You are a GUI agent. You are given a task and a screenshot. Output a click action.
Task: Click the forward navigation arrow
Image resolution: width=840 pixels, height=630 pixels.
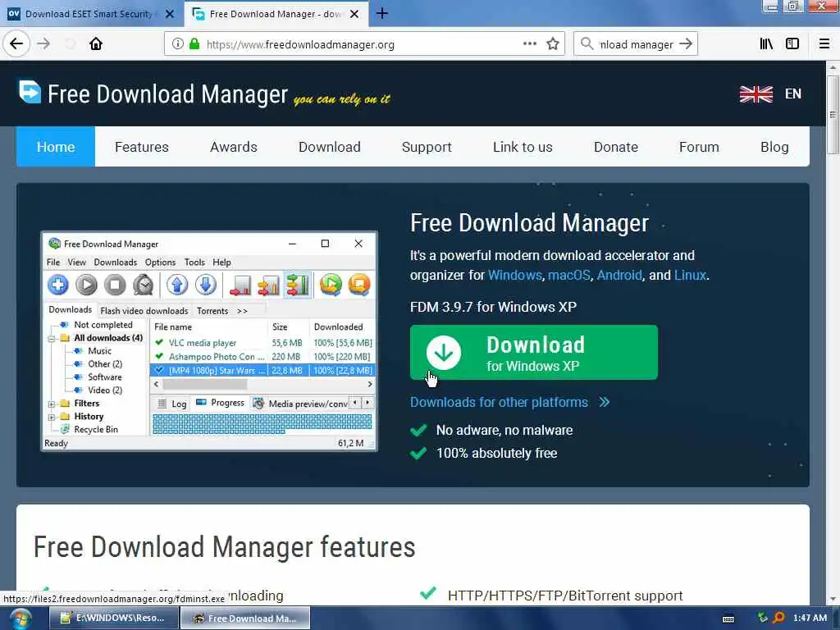43,44
